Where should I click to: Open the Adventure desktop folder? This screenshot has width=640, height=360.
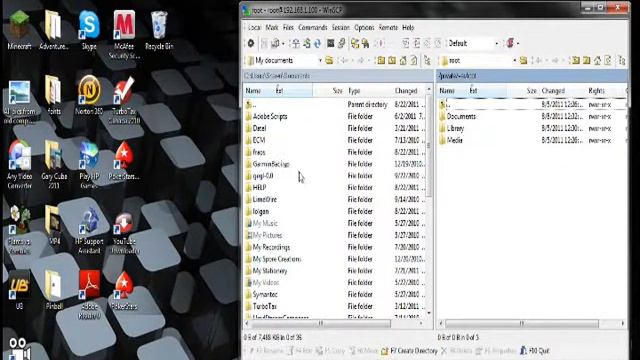point(54,31)
